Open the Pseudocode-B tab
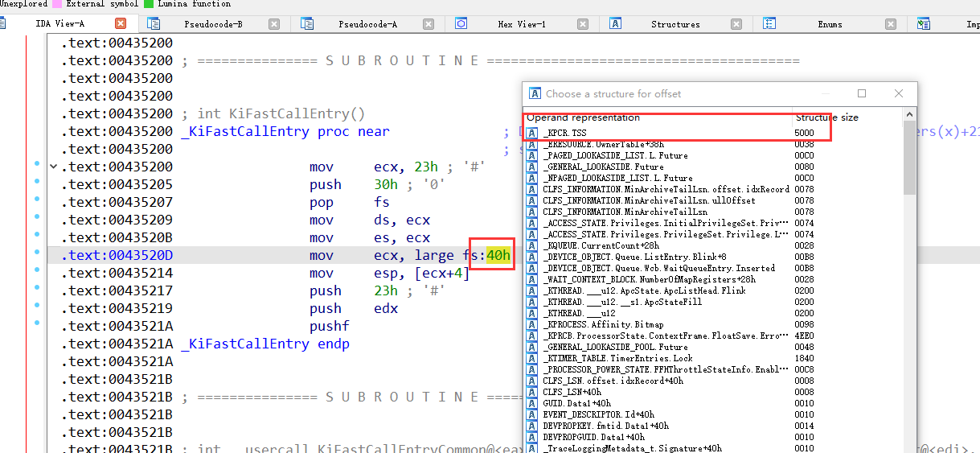This screenshot has width=980, height=453. [213, 24]
